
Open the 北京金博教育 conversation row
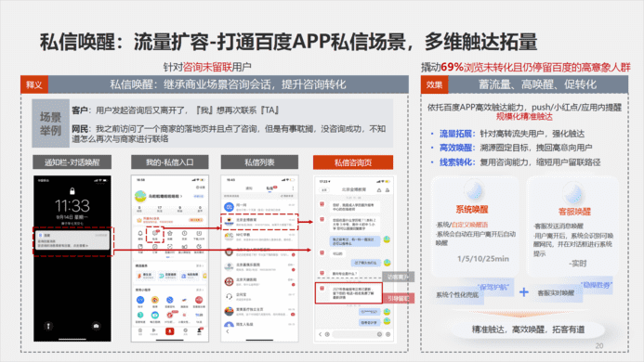[259, 222]
